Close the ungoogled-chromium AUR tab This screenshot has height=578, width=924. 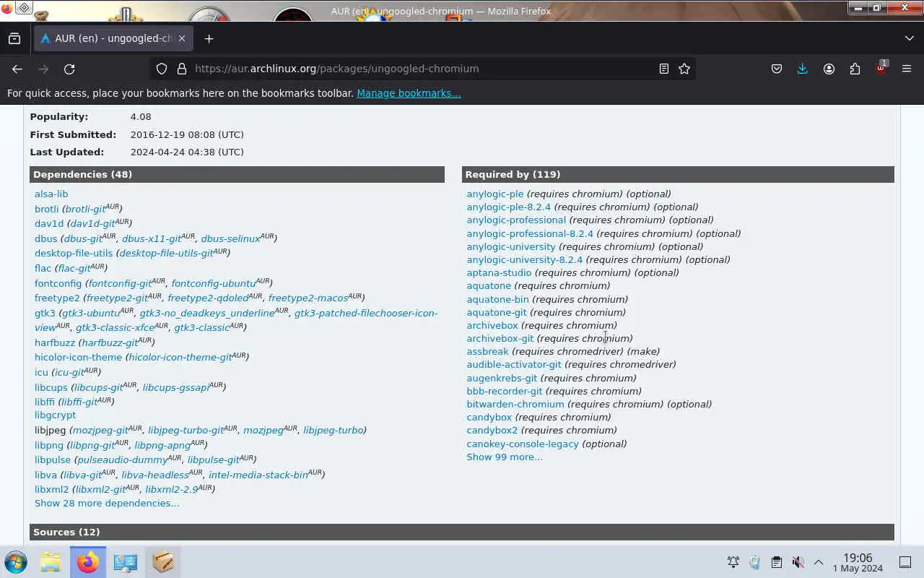coord(182,38)
